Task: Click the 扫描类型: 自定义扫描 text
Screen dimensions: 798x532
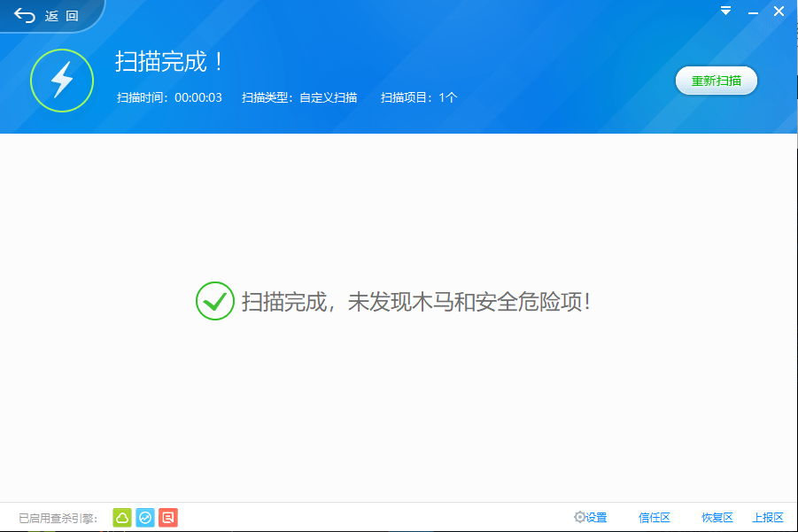Action: (x=299, y=97)
